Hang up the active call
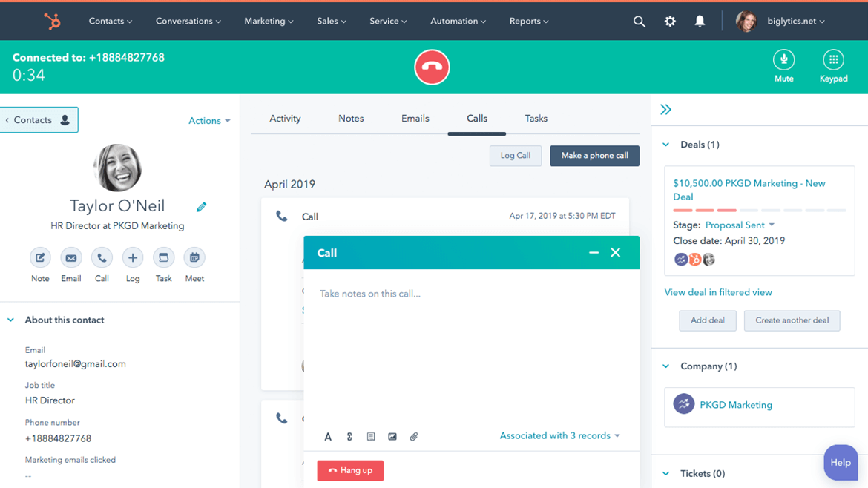 [x=350, y=470]
